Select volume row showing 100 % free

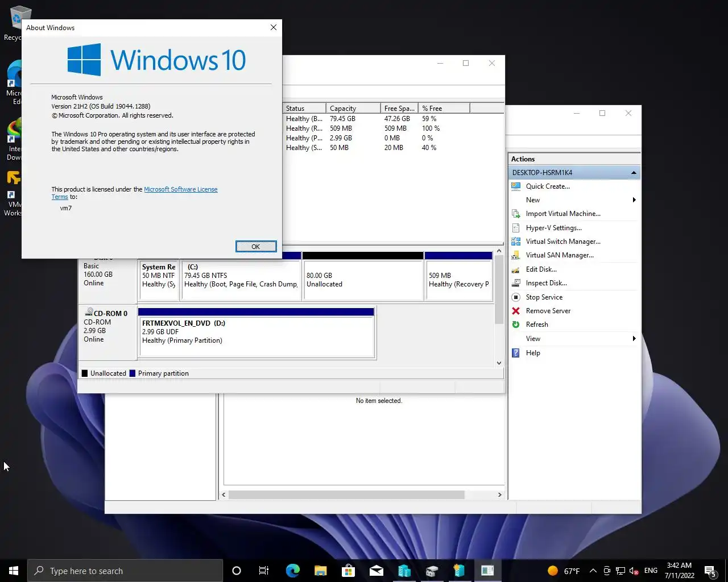click(x=392, y=128)
